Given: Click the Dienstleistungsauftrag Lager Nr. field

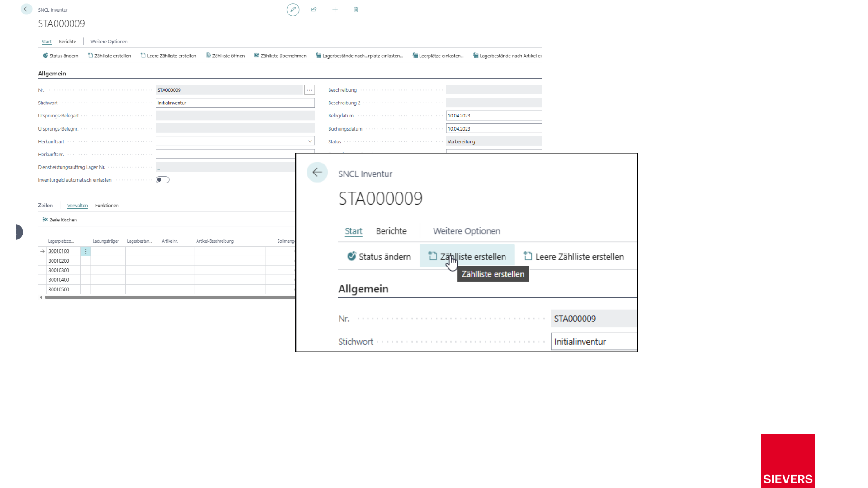Looking at the screenshot, I should click(x=225, y=167).
